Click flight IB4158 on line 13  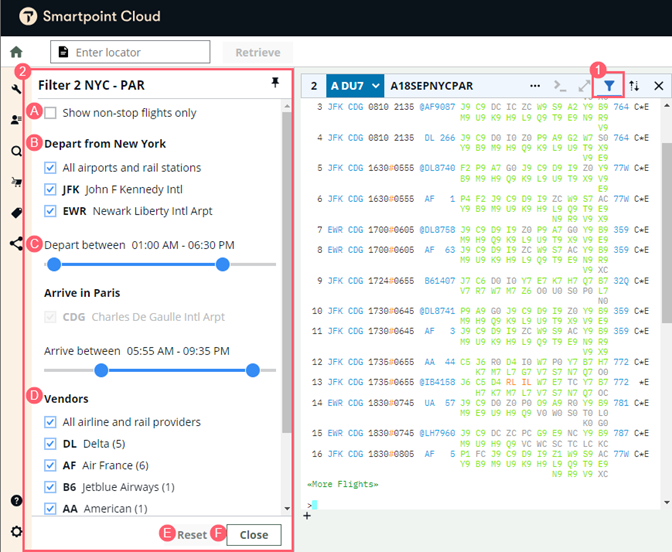(437, 382)
